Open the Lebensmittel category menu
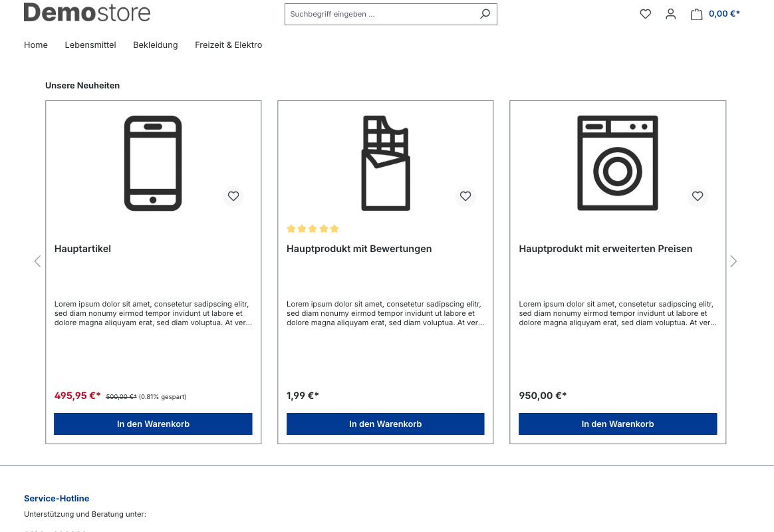The height and width of the screenshot is (532, 774). pyautogui.click(x=90, y=45)
